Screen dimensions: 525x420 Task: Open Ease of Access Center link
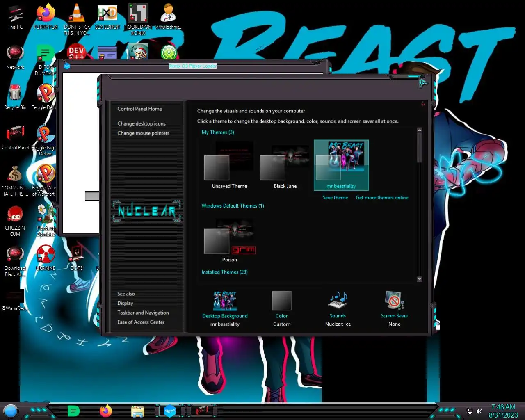click(141, 322)
